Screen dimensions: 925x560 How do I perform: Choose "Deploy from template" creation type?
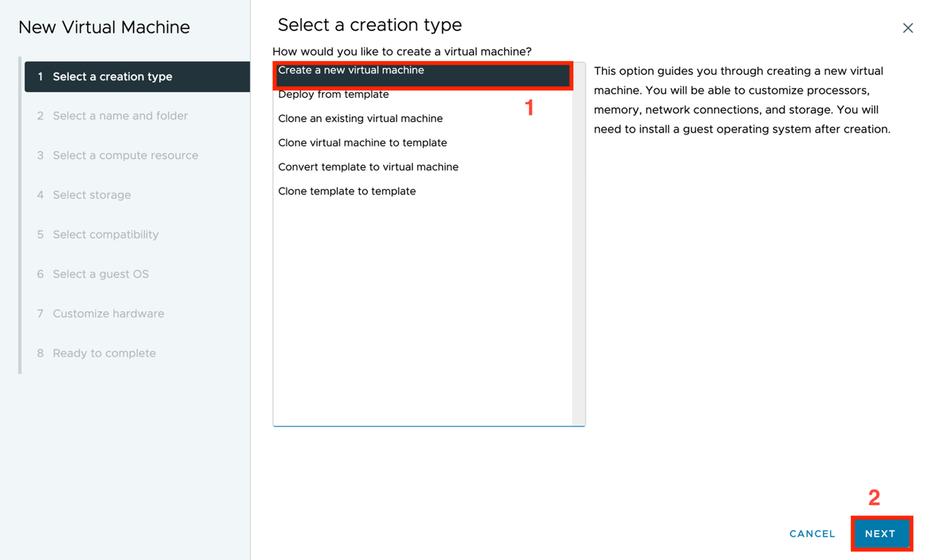point(333,95)
